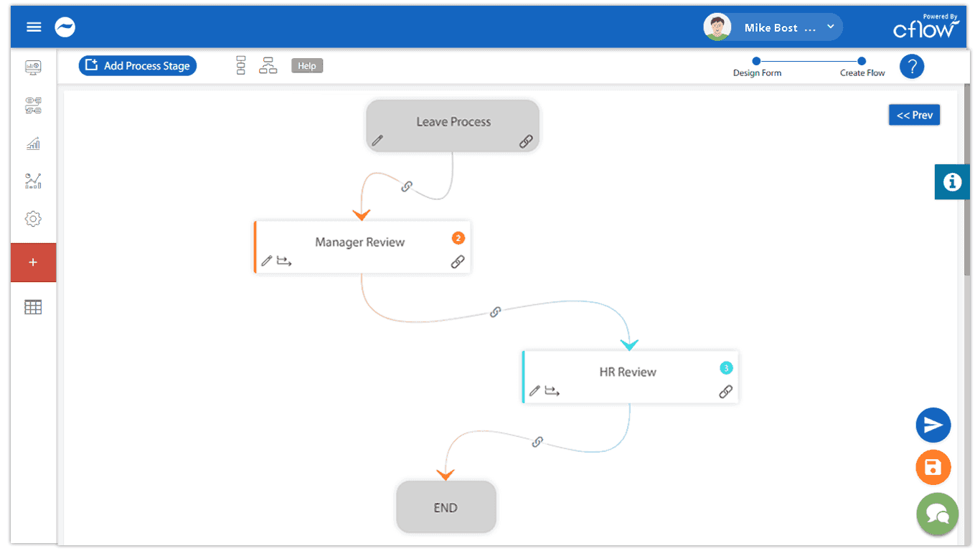The image size is (980, 551).
Task: Switch to hierarchy tree layout icon
Action: click(268, 65)
